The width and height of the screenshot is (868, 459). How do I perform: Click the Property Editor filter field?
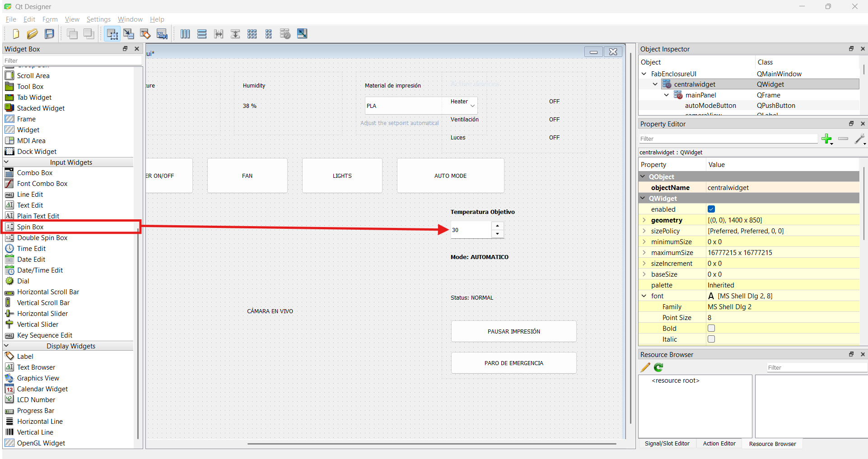(x=728, y=139)
